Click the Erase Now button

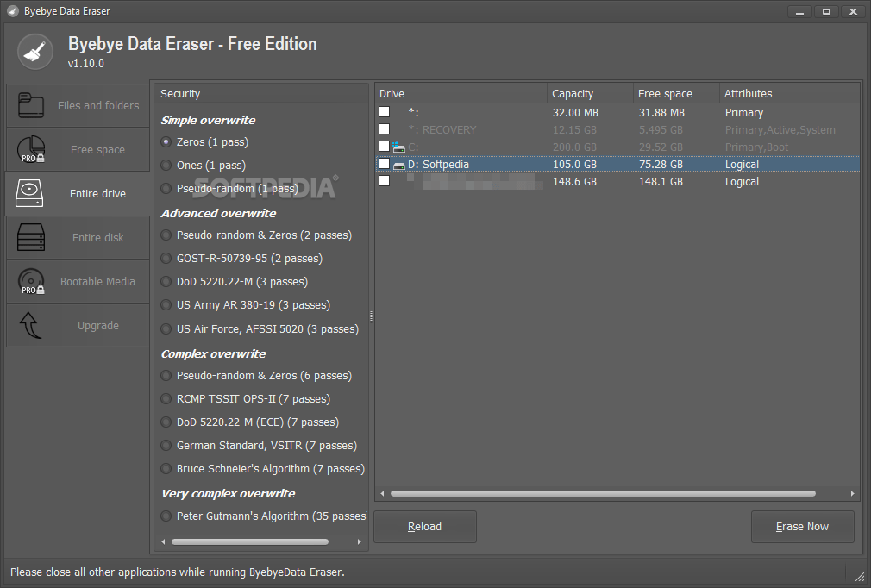(802, 526)
